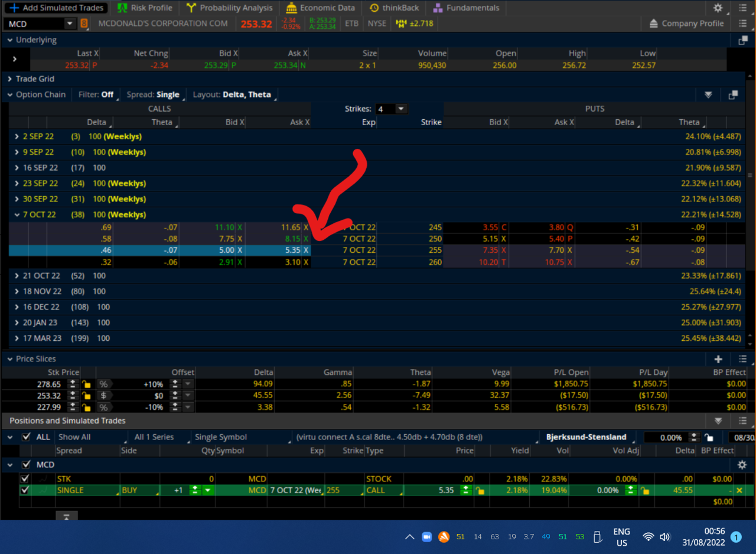The image size is (756, 554).
Task: Open the Zoom icon in the taskbar tray
Action: pos(426,537)
